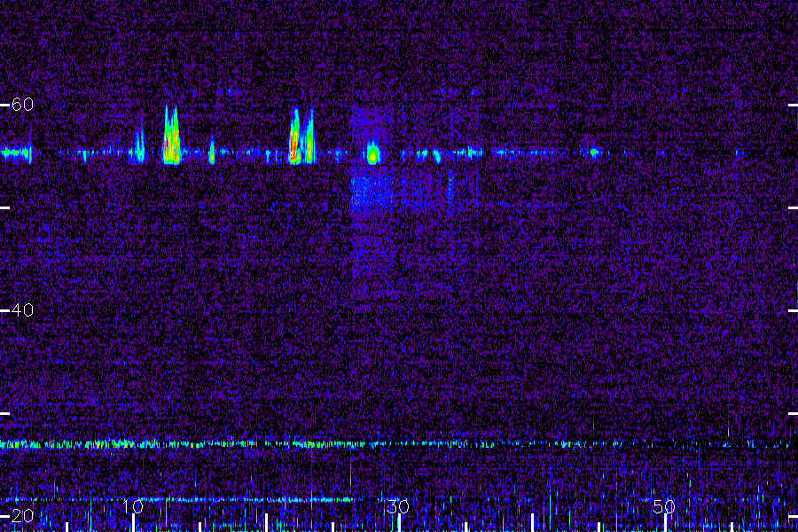This screenshot has width=798, height=532.
Task: Click the "50" time axis label
Action: pyautogui.click(x=664, y=506)
